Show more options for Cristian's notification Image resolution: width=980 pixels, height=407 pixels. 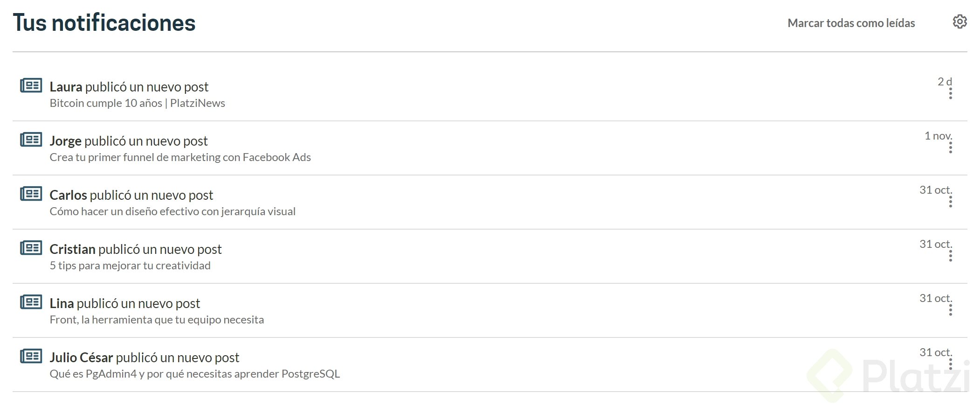click(x=950, y=256)
